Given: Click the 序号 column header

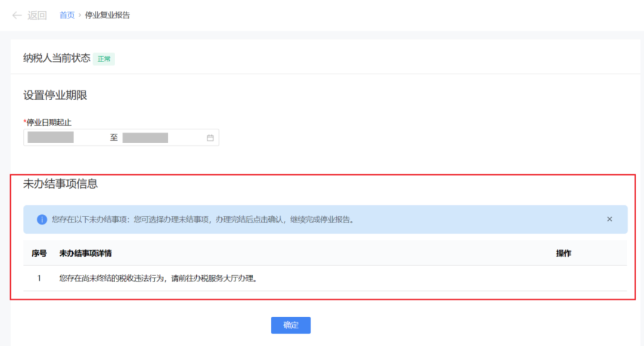Looking at the screenshot, I should click(39, 254).
